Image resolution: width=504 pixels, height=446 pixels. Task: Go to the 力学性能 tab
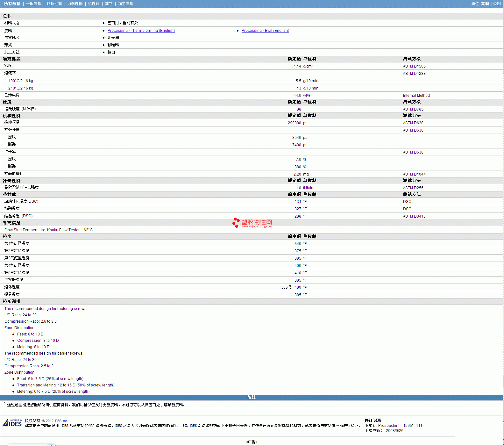[x=75, y=4]
